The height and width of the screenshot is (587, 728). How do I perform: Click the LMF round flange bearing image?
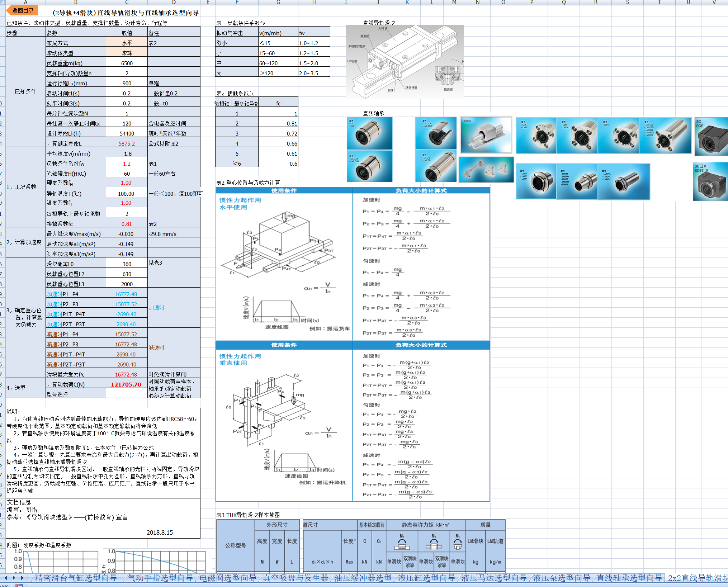point(536,135)
